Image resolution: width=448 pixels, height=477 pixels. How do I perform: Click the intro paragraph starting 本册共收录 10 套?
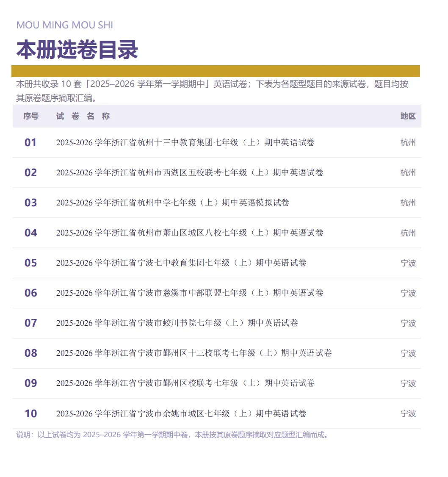pos(212,91)
